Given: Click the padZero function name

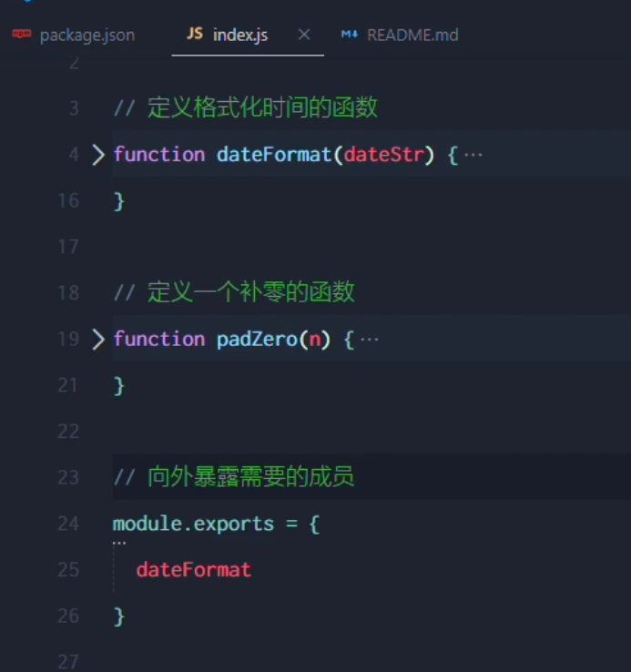Looking at the screenshot, I should click(257, 340).
